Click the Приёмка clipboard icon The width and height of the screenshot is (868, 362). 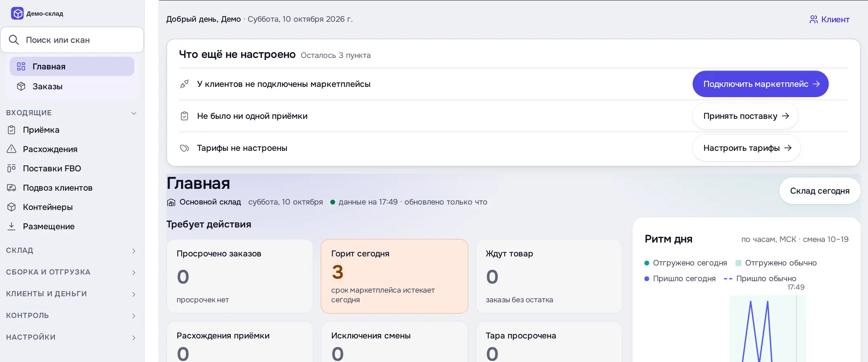click(x=11, y=130)
